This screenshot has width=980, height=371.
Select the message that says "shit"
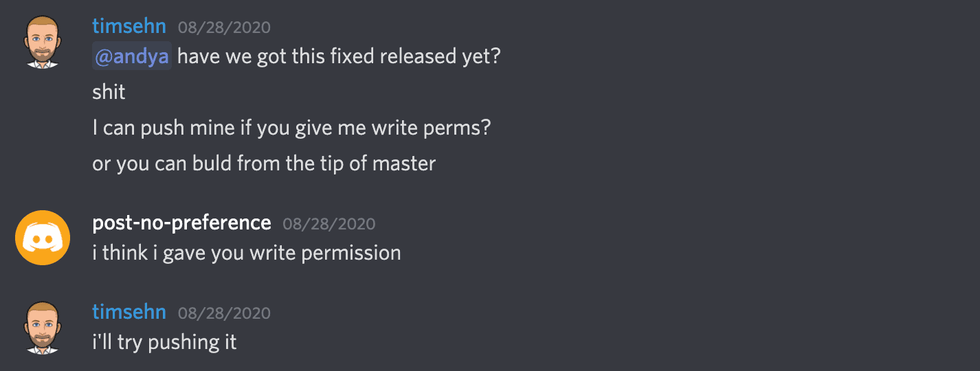[109, 92]
